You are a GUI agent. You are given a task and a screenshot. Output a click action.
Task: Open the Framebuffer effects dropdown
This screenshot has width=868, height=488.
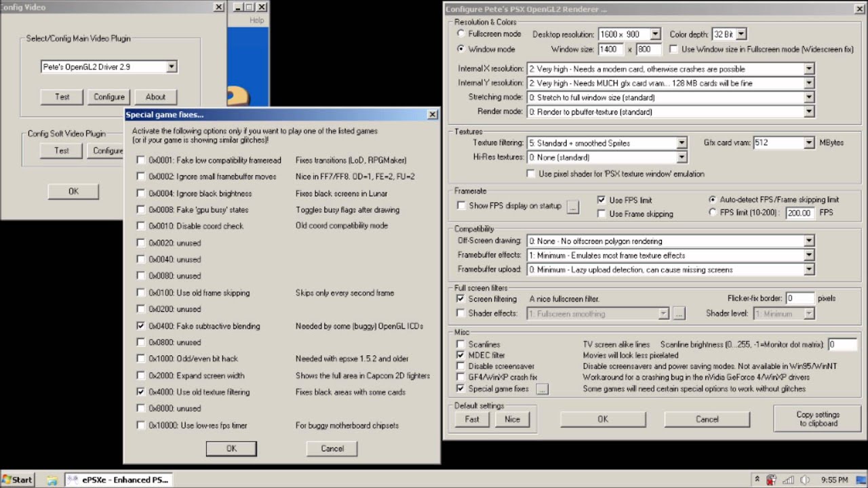click(808, 256)
